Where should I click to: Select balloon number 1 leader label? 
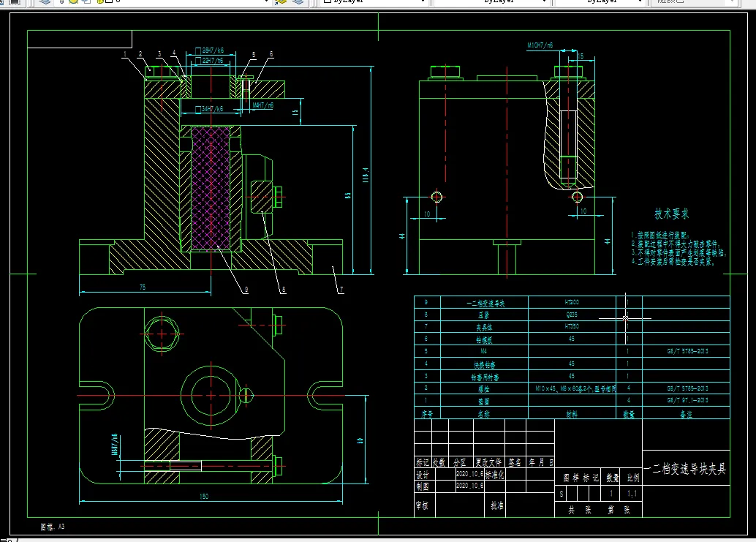[x=125, y=54]
